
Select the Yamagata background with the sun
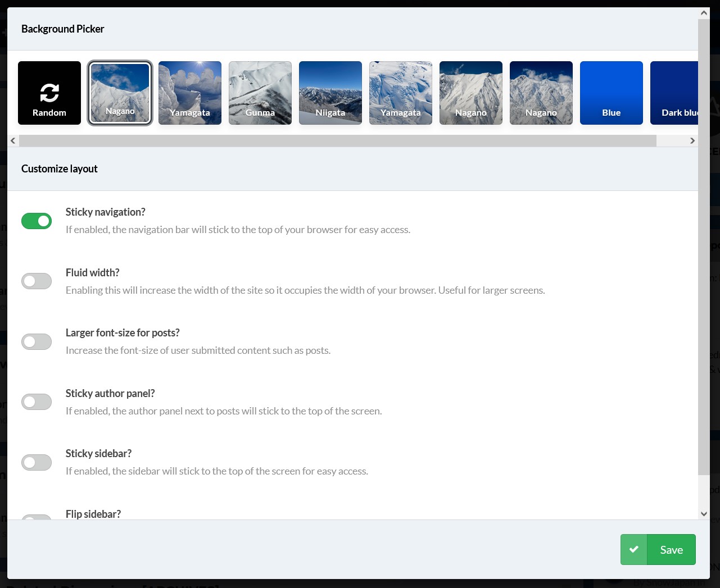pos(190,93)
